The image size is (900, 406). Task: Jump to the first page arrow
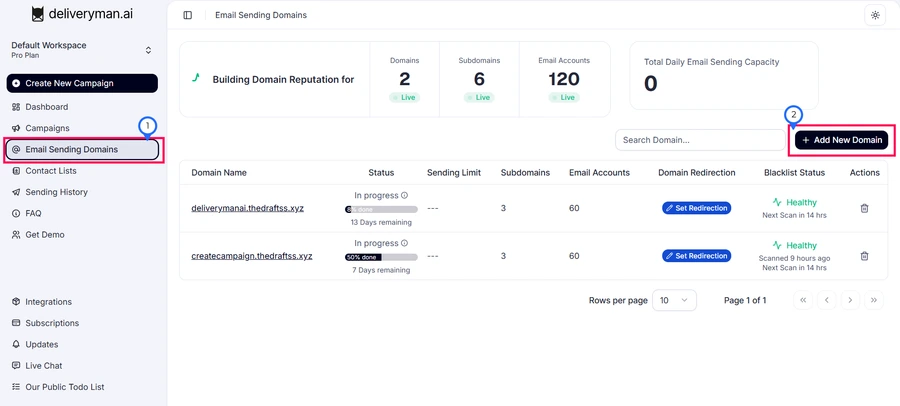tap(803, 300)
